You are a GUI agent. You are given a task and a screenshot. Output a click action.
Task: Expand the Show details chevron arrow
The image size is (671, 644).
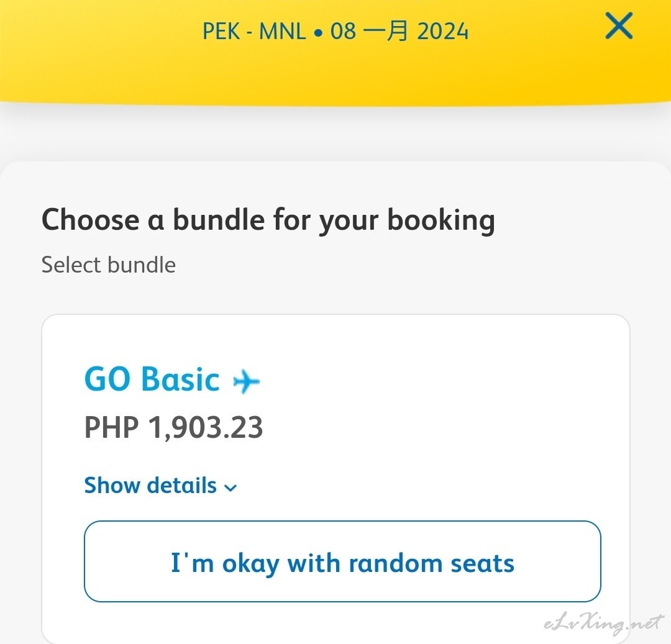click(231, 488)
